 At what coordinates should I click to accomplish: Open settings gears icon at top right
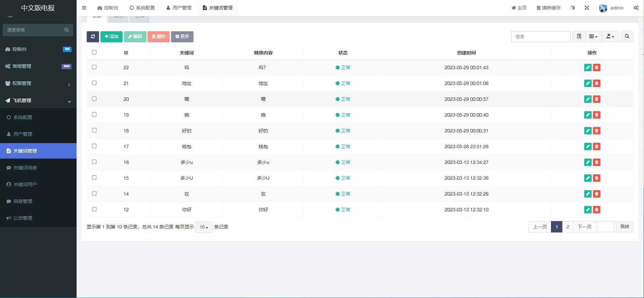(636, 8)
